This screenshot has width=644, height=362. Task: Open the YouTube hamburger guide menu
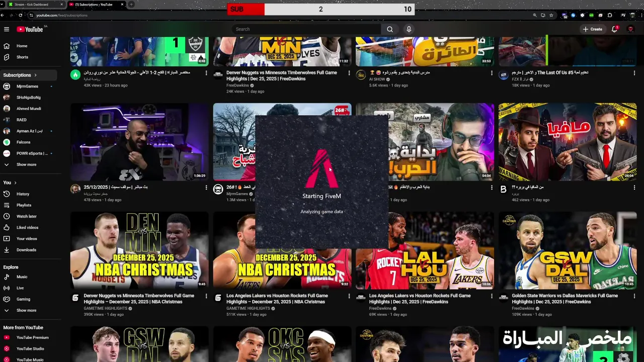[7, 29]
